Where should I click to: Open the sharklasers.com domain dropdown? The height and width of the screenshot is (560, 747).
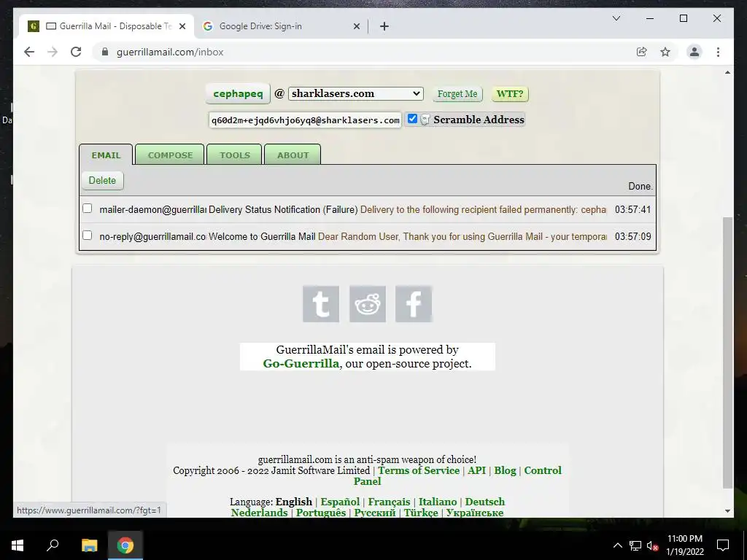click(x=355, y=93)
